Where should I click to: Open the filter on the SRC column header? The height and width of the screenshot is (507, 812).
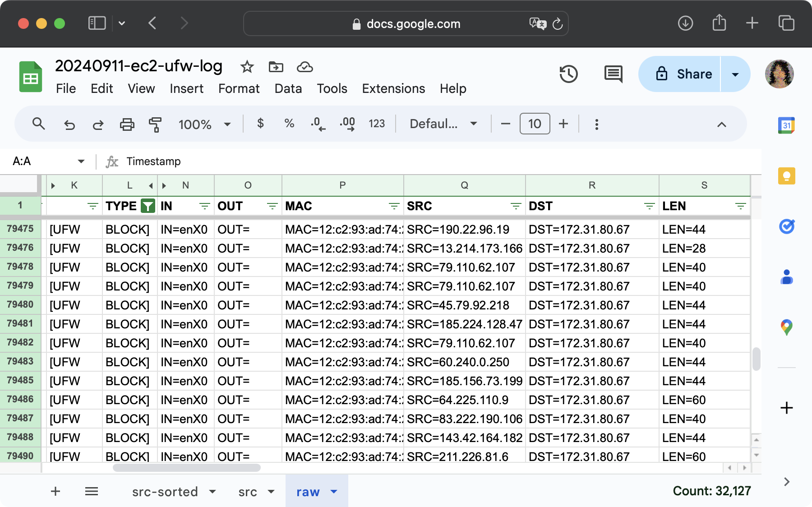click(515, 206)
